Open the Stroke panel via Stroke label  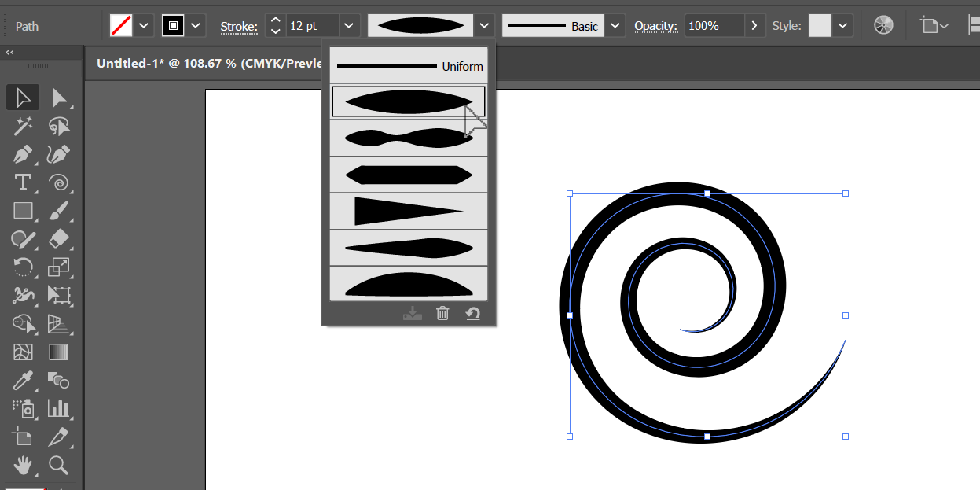point(239,27)
